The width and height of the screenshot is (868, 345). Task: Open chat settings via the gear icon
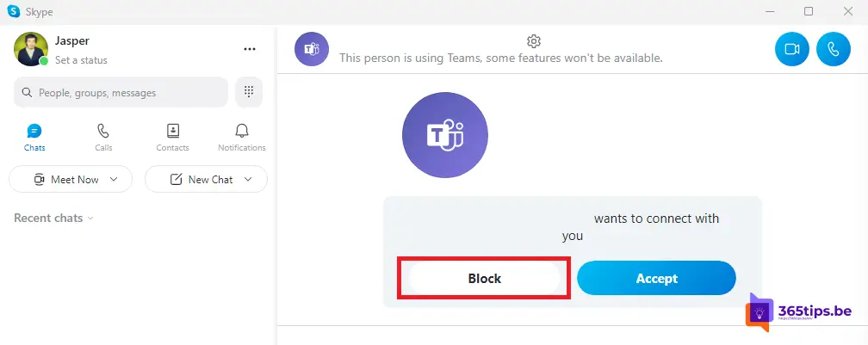click(x=534, y=41)
